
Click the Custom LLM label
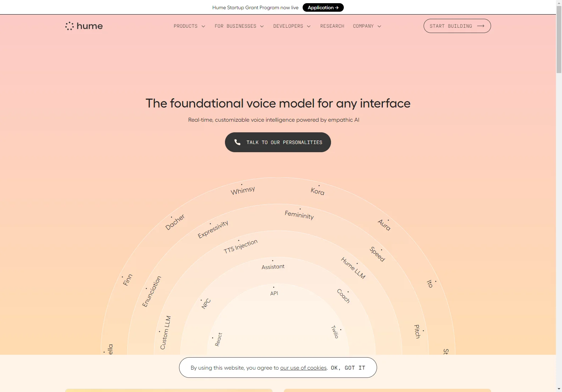(166, 332)
